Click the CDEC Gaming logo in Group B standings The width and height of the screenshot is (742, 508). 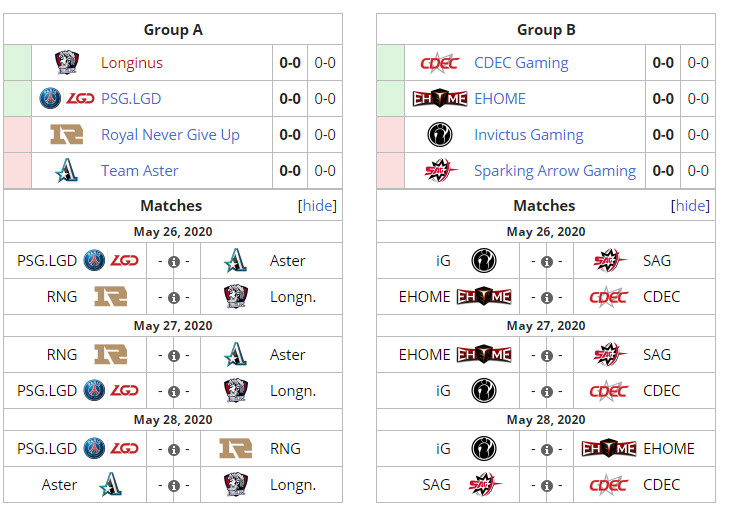tap(439, 63)
